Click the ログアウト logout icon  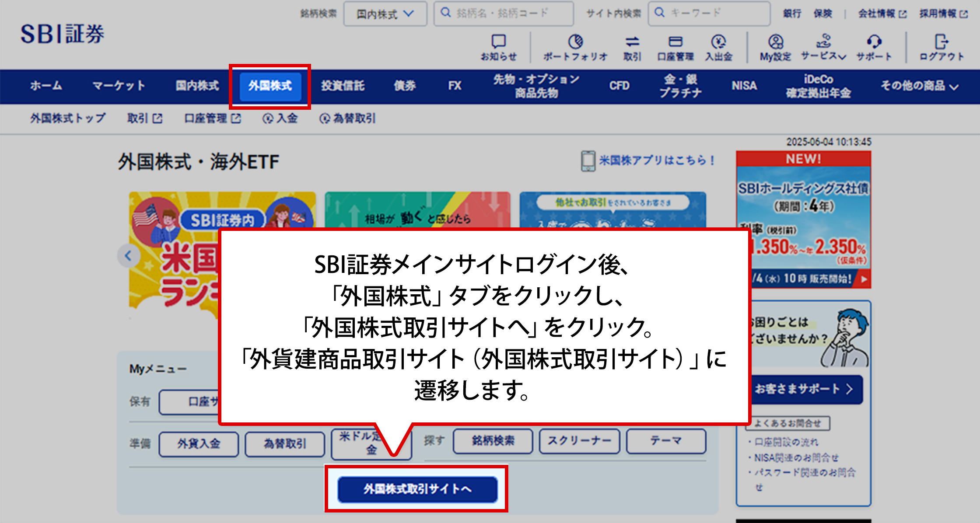coord(941,47)
